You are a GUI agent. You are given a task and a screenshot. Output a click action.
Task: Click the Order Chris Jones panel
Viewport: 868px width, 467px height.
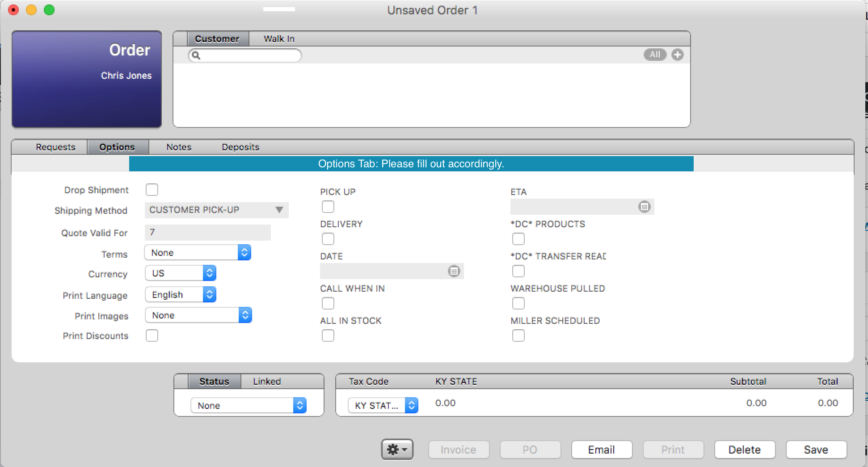pyautogui.click(x=87, y=79)
